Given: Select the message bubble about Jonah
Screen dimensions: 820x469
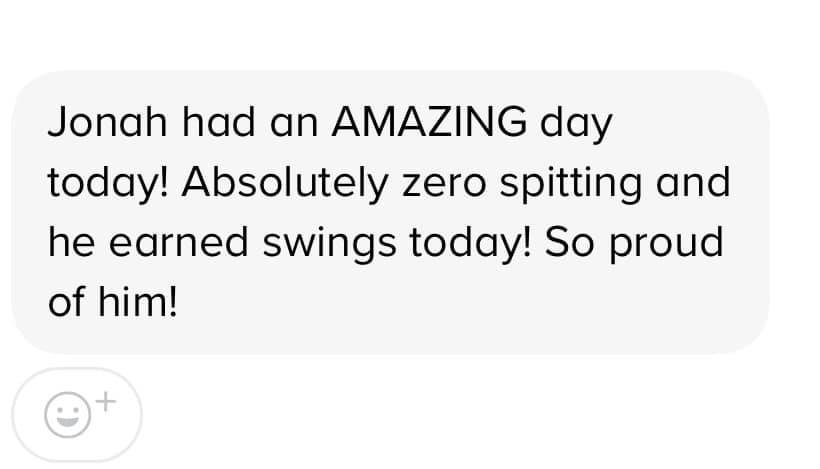Looking at the screenshot, I should [x=390, y=212].
